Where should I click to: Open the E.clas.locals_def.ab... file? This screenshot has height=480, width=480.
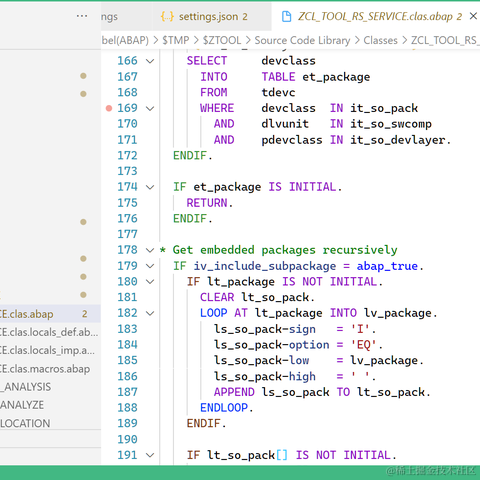click(50, 332)
